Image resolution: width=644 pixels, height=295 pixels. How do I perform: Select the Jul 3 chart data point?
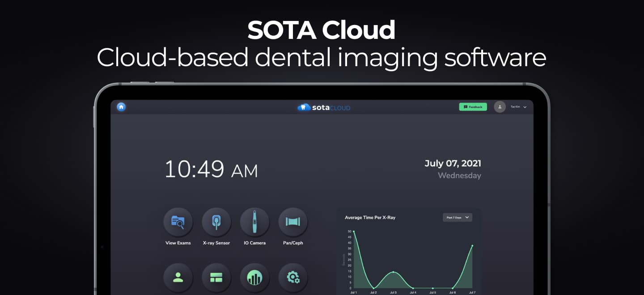393,272
